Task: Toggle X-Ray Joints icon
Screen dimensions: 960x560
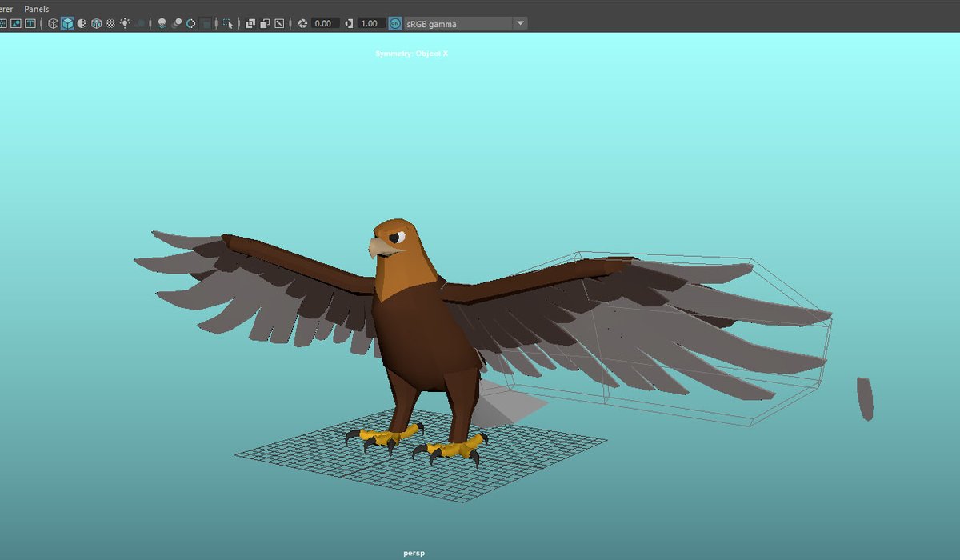Action: 279,23
